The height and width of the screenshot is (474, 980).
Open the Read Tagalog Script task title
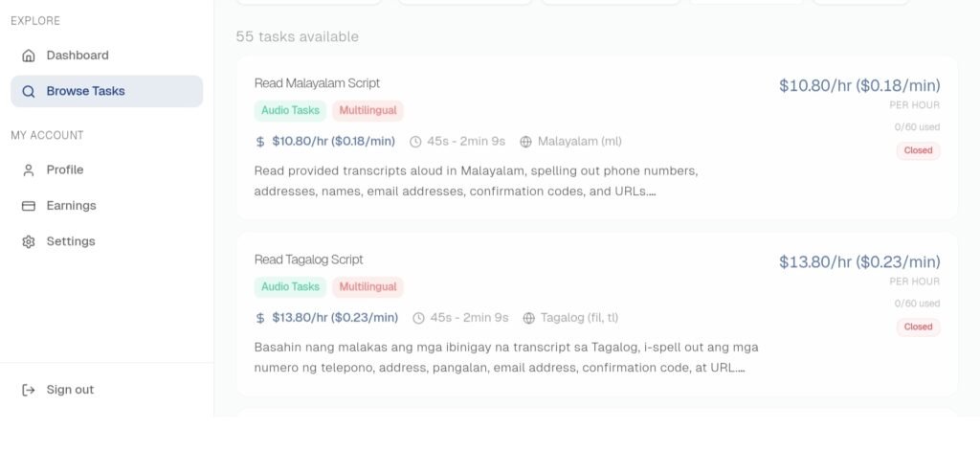309,260
